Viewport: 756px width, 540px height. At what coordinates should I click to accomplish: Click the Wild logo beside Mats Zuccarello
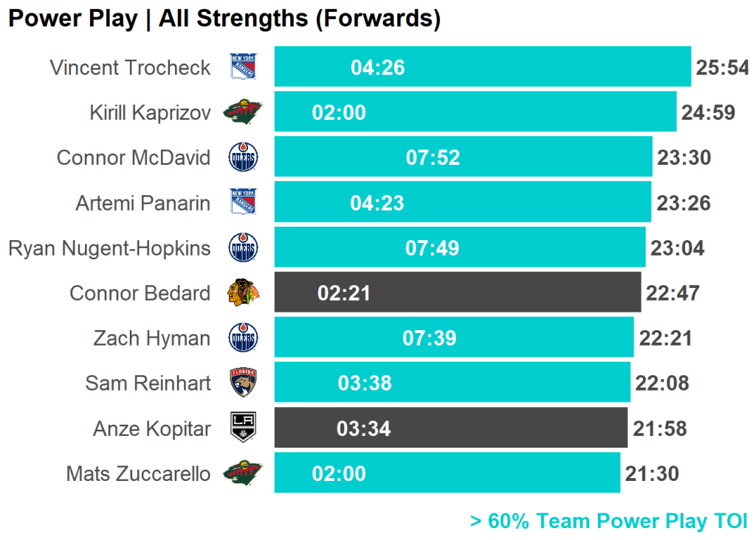coord(243,473)
